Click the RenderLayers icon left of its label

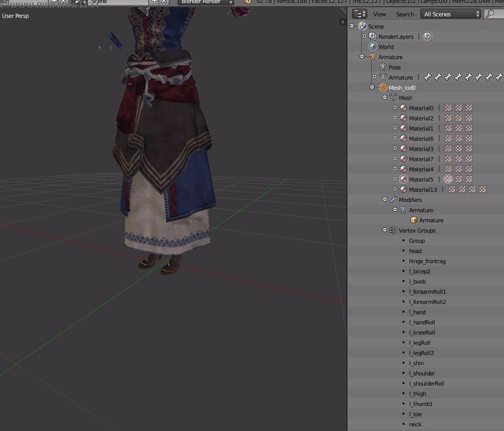[372, 36]
